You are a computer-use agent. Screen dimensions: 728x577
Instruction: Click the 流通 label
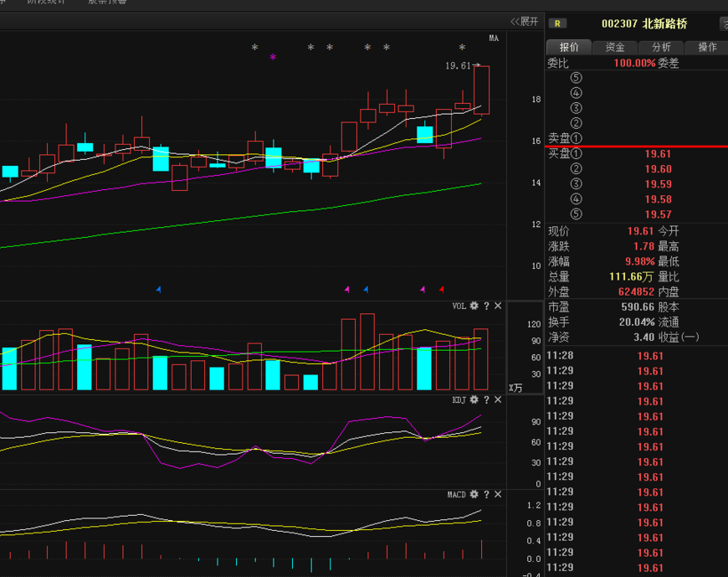[x=669, y=322]
